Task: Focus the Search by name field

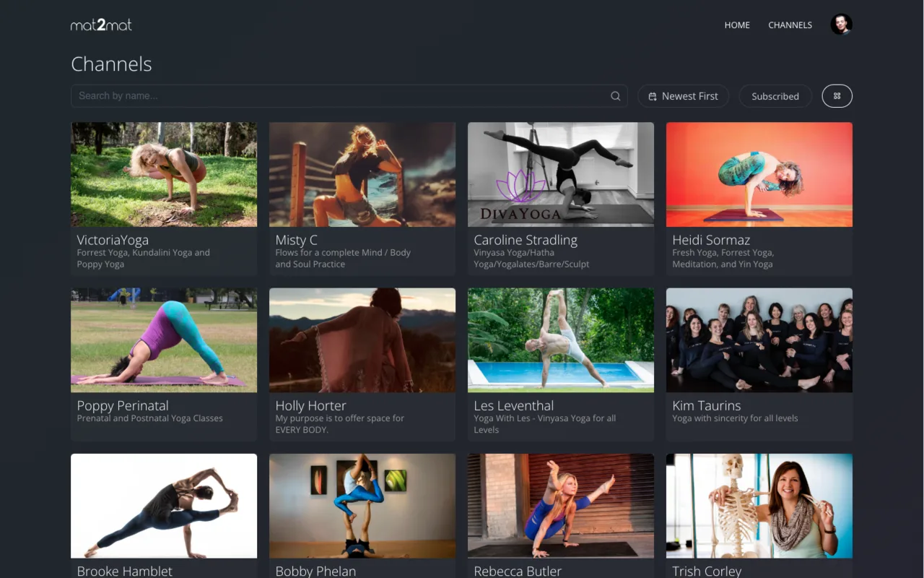Action: pyautogui.click(x=349, y=96)
